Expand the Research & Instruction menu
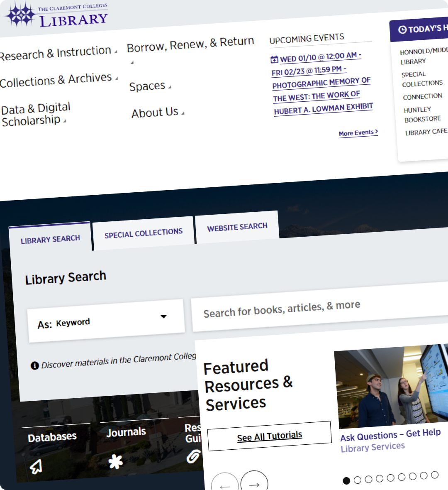 coord(54,50)
